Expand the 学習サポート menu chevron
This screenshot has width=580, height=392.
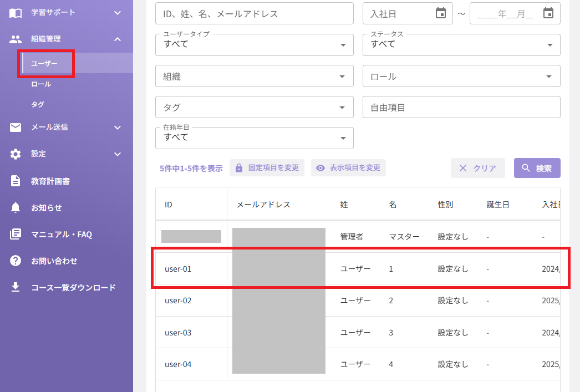point(118,13)
